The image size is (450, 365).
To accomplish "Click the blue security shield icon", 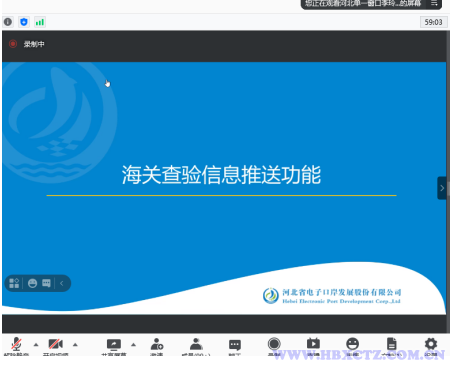I will (x=24, y=22).
